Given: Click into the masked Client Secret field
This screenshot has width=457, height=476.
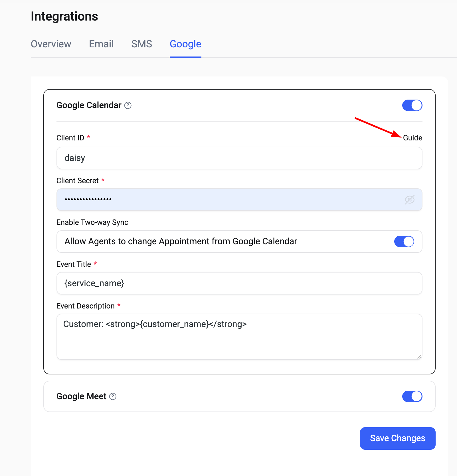Looking at the screenshot, I should coord(228,200).
